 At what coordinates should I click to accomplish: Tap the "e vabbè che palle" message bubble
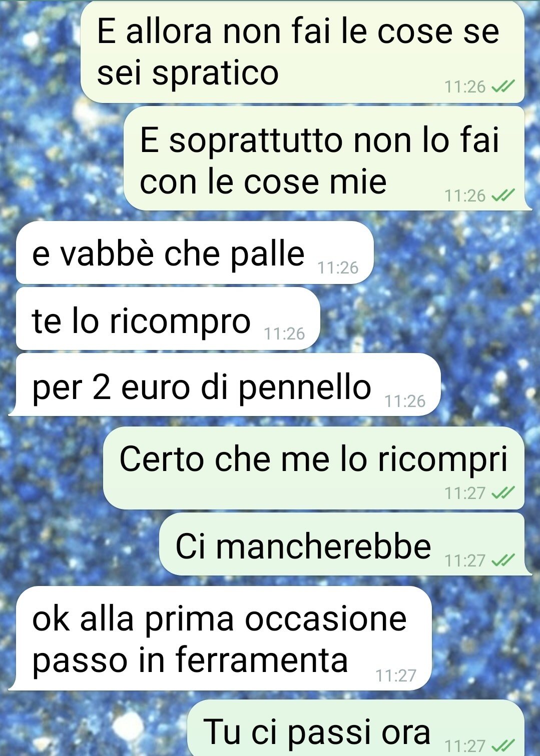point(195,252)
